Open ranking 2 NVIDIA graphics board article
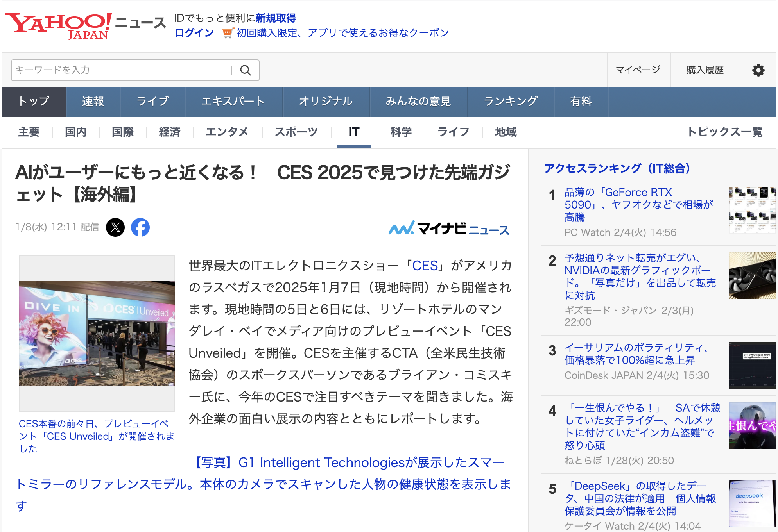The image size is (778, 532). (x=640, y=277)
